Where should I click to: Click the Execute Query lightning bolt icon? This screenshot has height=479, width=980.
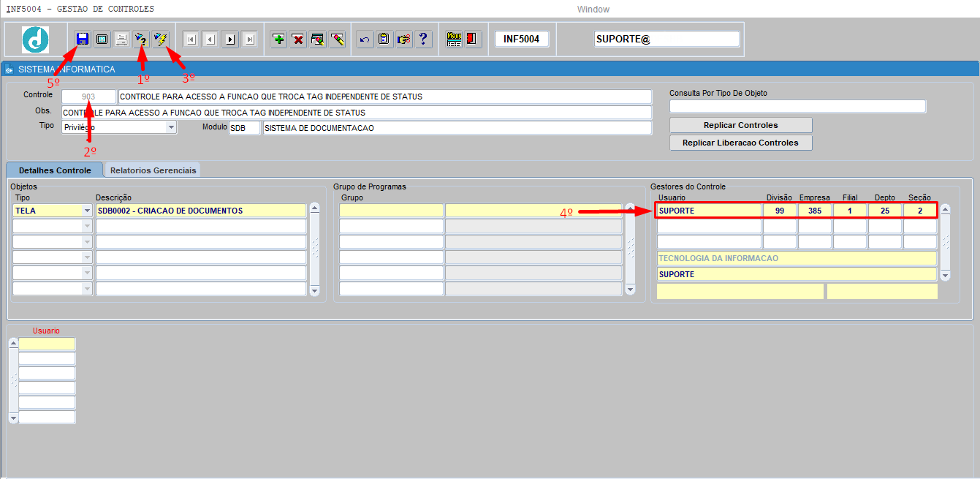click(x=161, y=39)
